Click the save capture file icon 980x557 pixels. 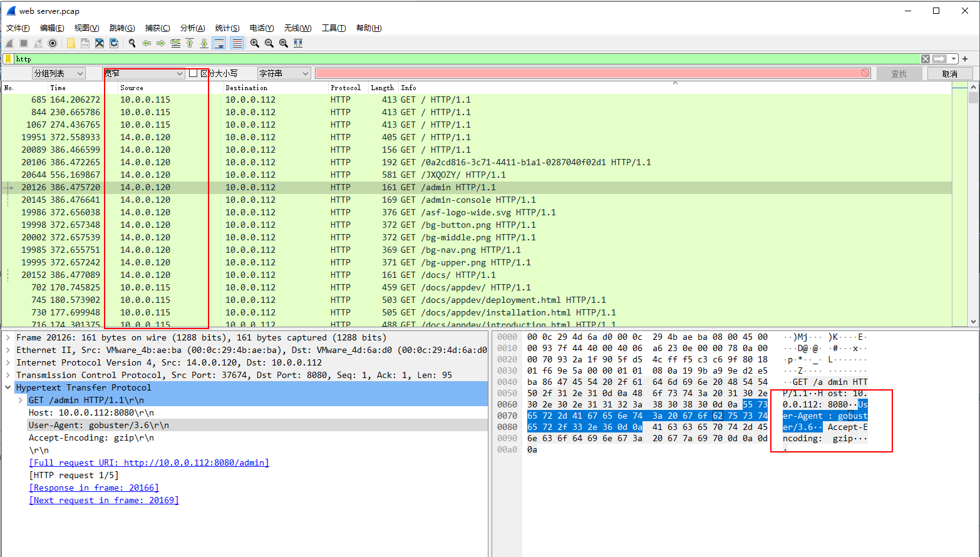(85, 43)
